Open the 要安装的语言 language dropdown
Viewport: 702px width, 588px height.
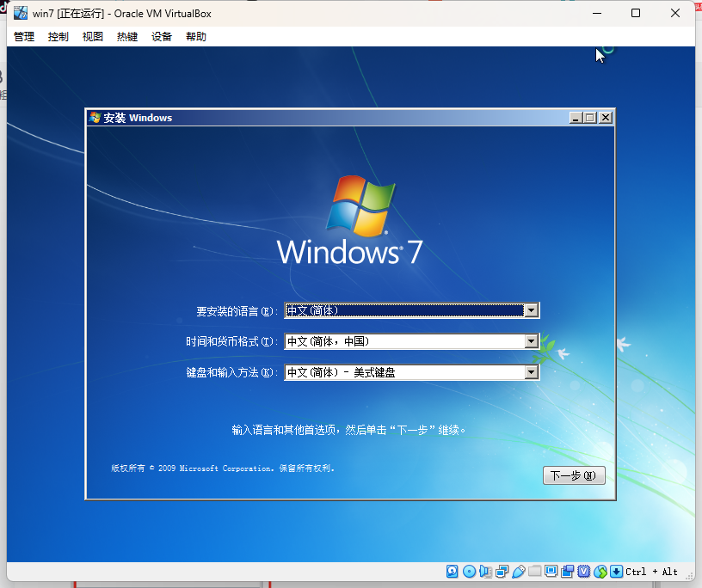point(533,310)
